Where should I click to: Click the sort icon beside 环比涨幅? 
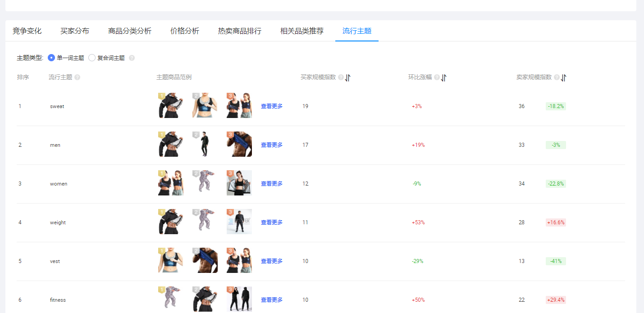pyautogui.click(x=443, y=77)
